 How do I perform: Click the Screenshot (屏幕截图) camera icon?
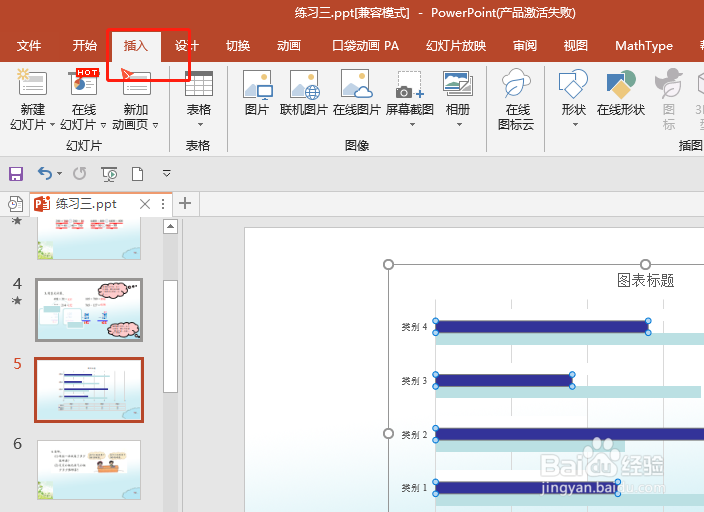(409, 84)
